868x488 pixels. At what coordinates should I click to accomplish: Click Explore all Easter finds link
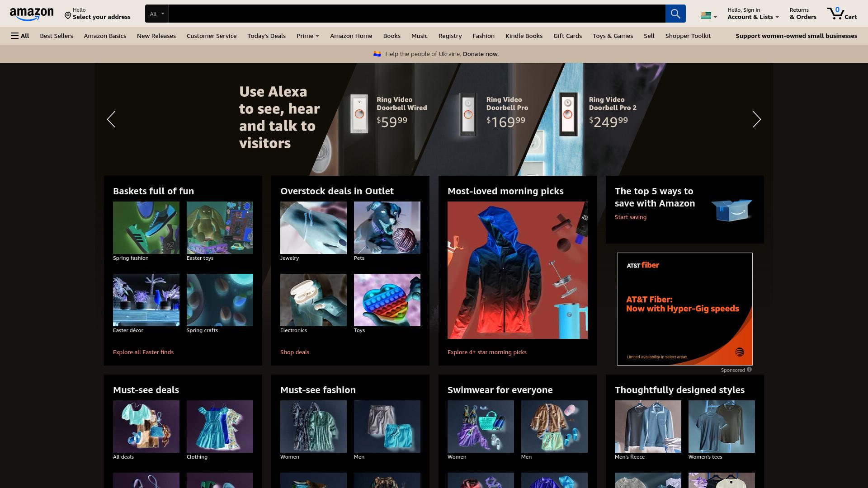pos(143,352)
